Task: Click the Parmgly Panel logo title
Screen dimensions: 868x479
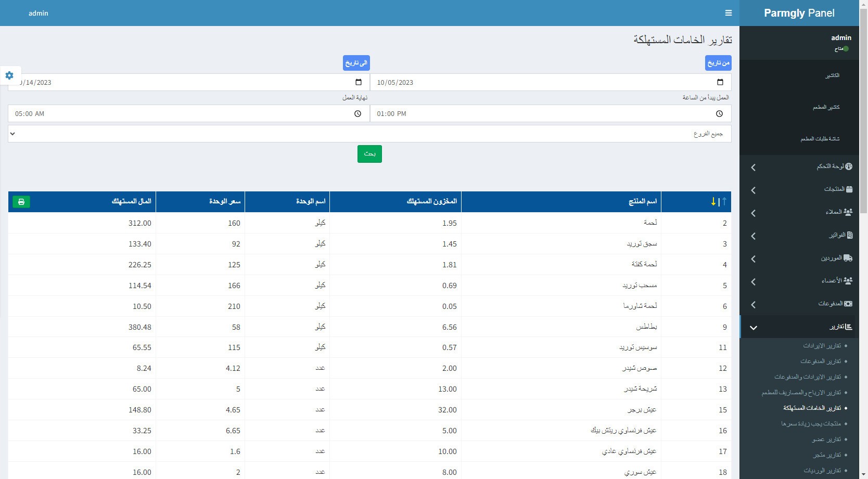Action: 799,13
